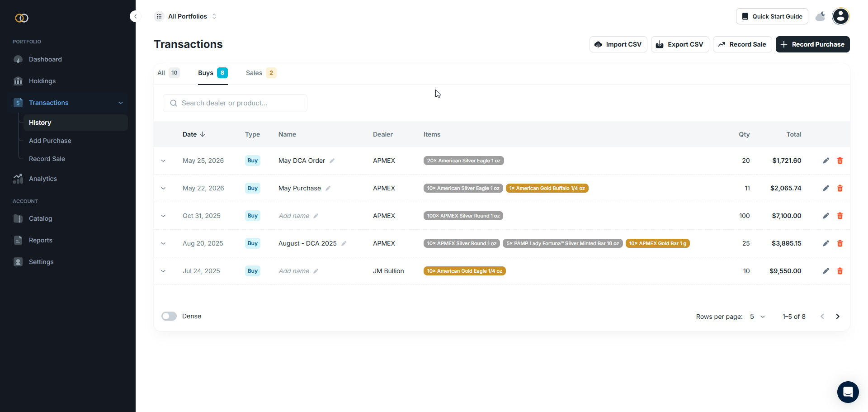Sort the table by Date
The height and width of the screenshot is (412, 868).
(x=194, y=134)
